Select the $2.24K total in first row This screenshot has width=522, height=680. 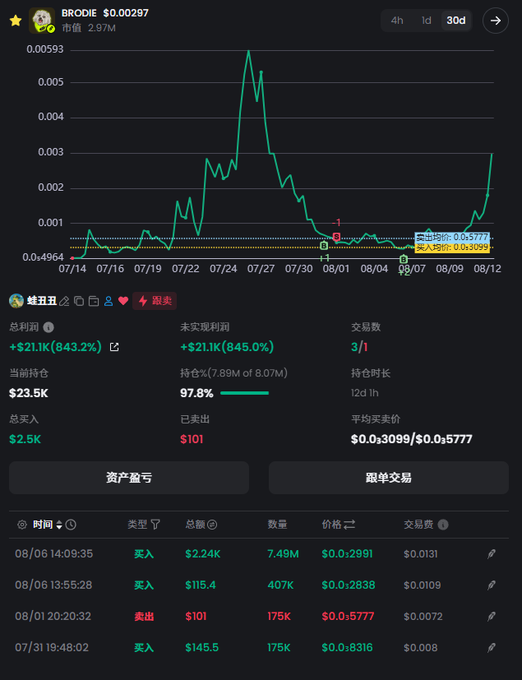(x=202, y=554)
